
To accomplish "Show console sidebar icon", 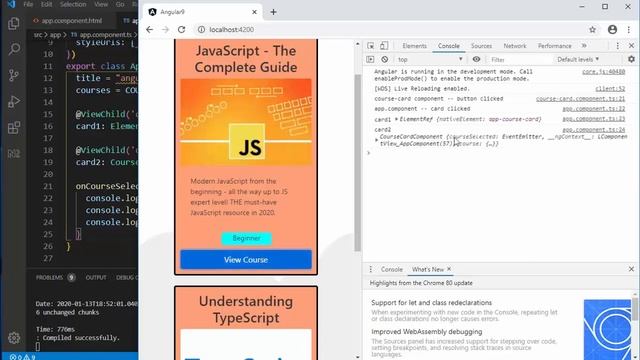I will click(370, 59).
